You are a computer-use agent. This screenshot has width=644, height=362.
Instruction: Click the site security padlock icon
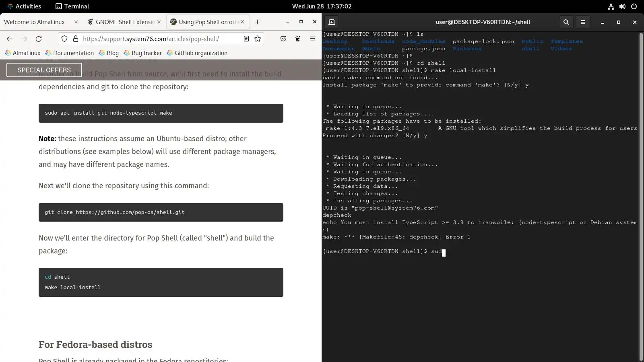[x=76, y=39]
